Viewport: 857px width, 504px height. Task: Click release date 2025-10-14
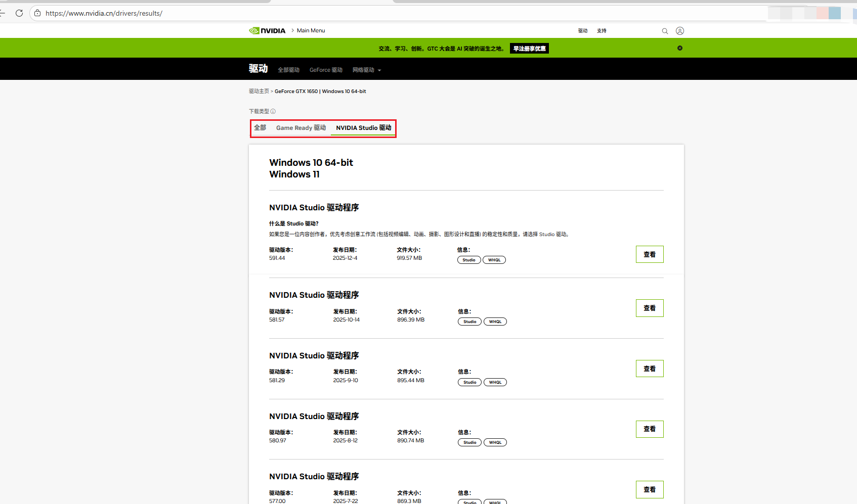(347, 320)
